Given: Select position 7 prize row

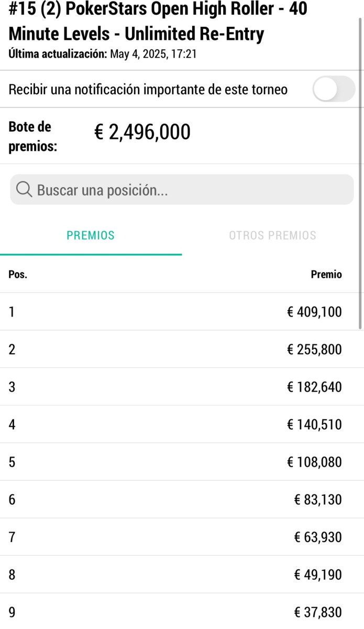Looking at the screenshot, I should [x=182, y=537].
